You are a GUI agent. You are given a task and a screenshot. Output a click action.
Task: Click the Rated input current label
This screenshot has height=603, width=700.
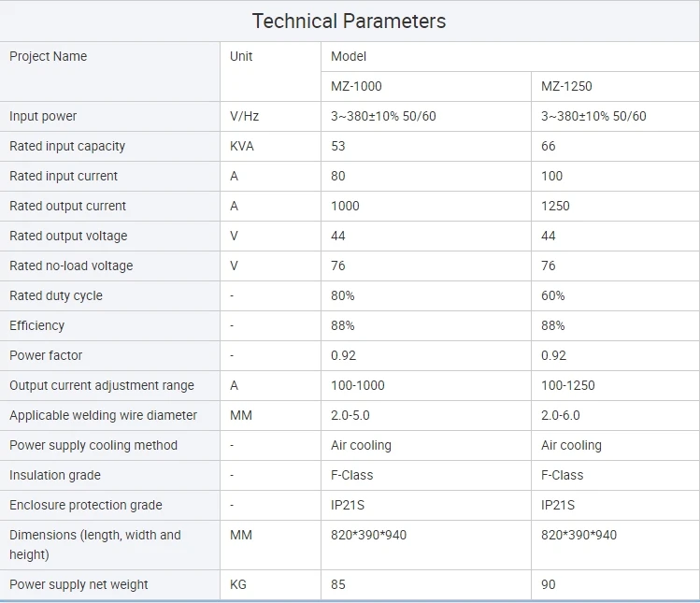(x=64, y=176)
